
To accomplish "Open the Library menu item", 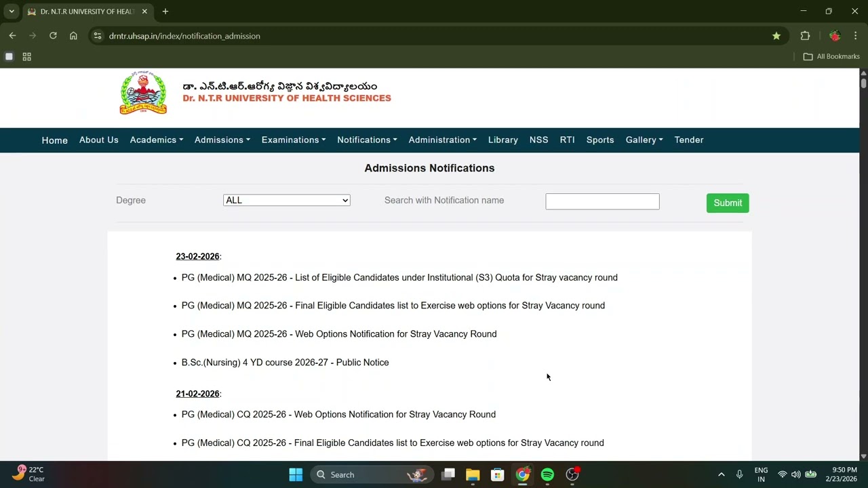I will 503,140.
